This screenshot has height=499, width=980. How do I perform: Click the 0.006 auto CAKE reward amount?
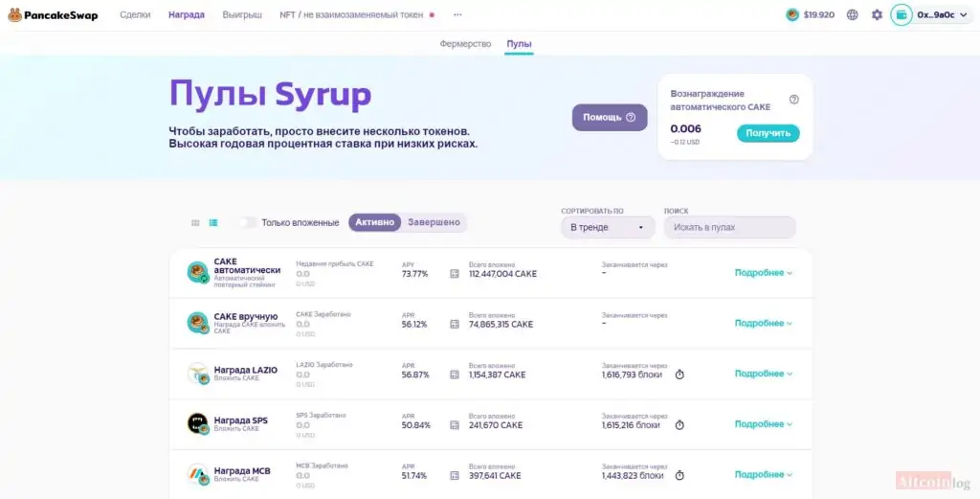click(685, 128)
